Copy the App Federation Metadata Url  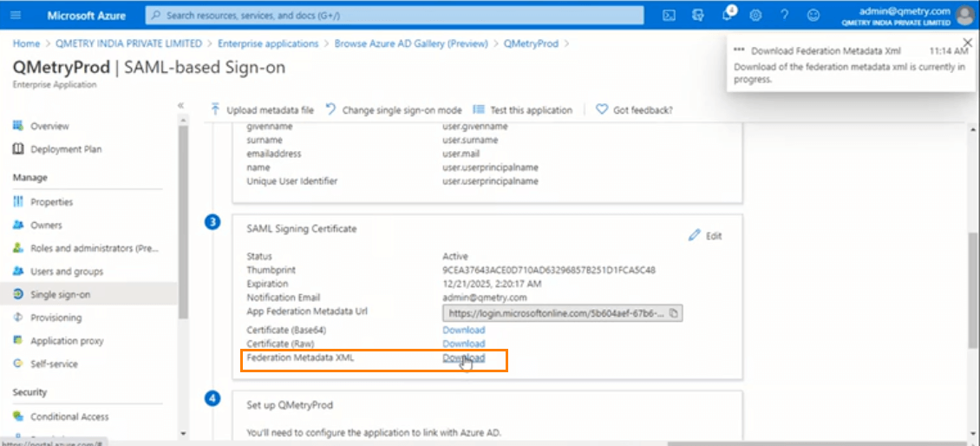tap(673, 313)
